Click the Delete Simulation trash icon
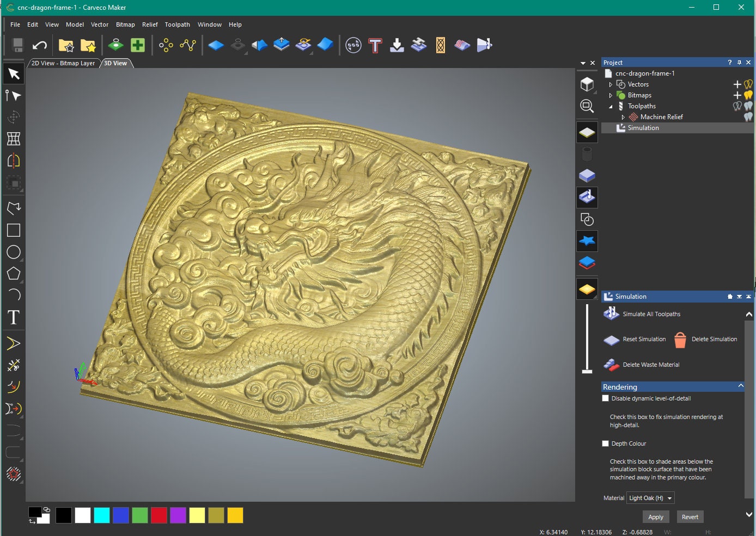Screen dimensions: 756x536 point(680,339)
